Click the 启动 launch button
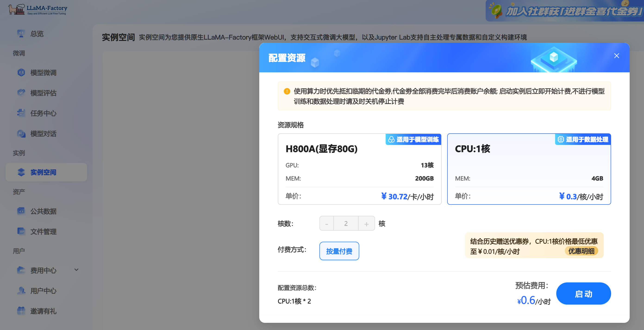 point(583,293)
